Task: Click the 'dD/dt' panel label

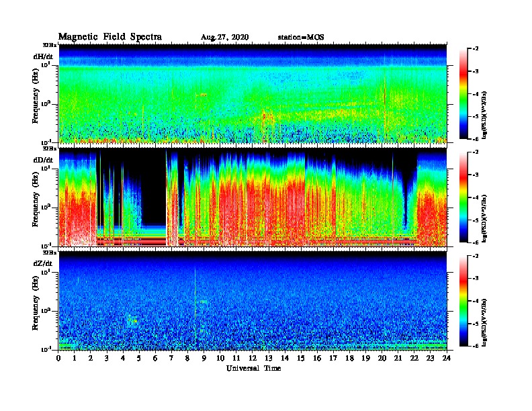Action: click(x=43, y=160)
